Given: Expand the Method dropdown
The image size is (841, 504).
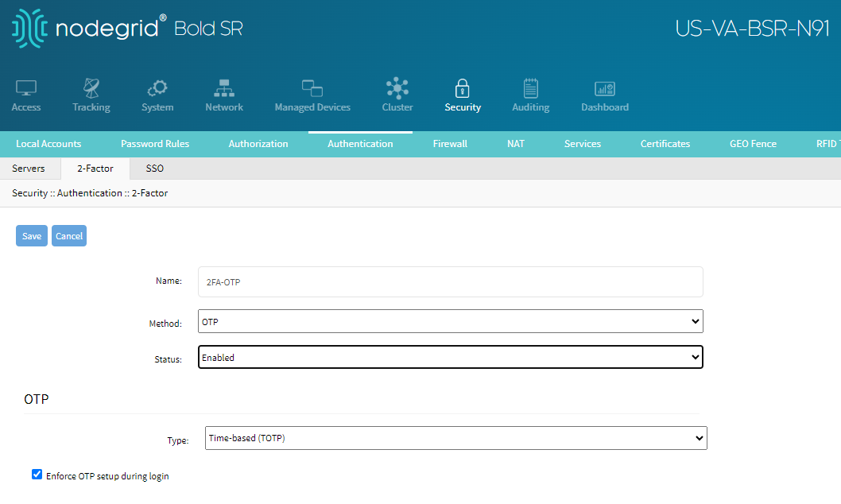Looking at the screenshot, I should pyautogui.click(x=450, y=322).
